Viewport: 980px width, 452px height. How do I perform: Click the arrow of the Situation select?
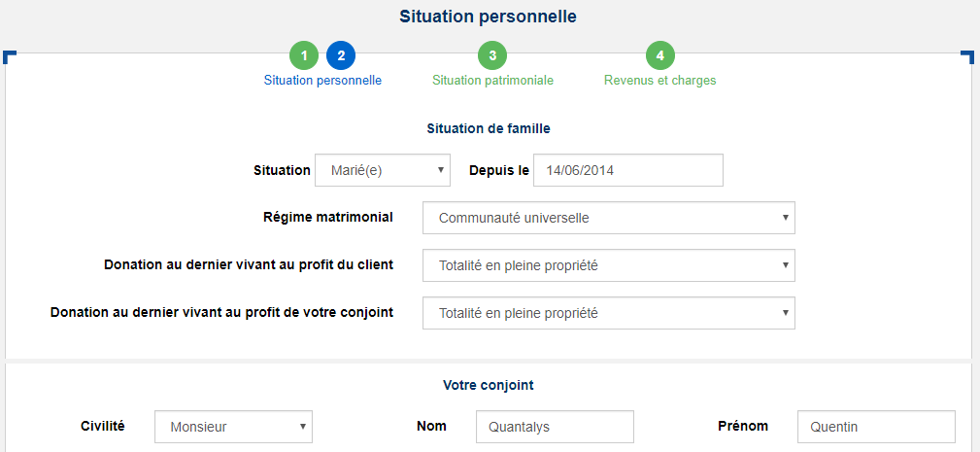click(440, 170)
